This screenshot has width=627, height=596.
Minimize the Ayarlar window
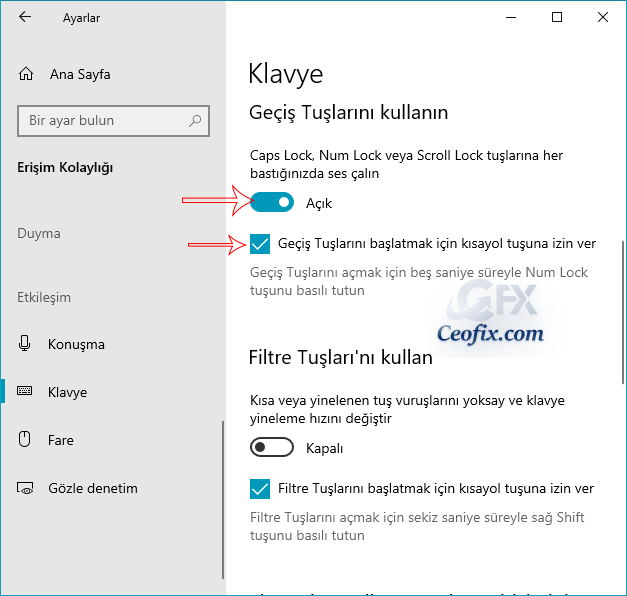coord(511,17)
